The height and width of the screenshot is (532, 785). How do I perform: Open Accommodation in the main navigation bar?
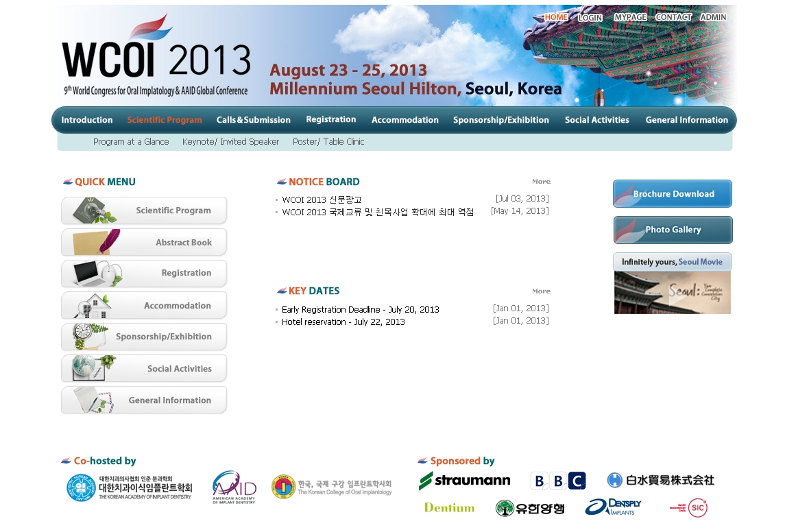(405, 119)
